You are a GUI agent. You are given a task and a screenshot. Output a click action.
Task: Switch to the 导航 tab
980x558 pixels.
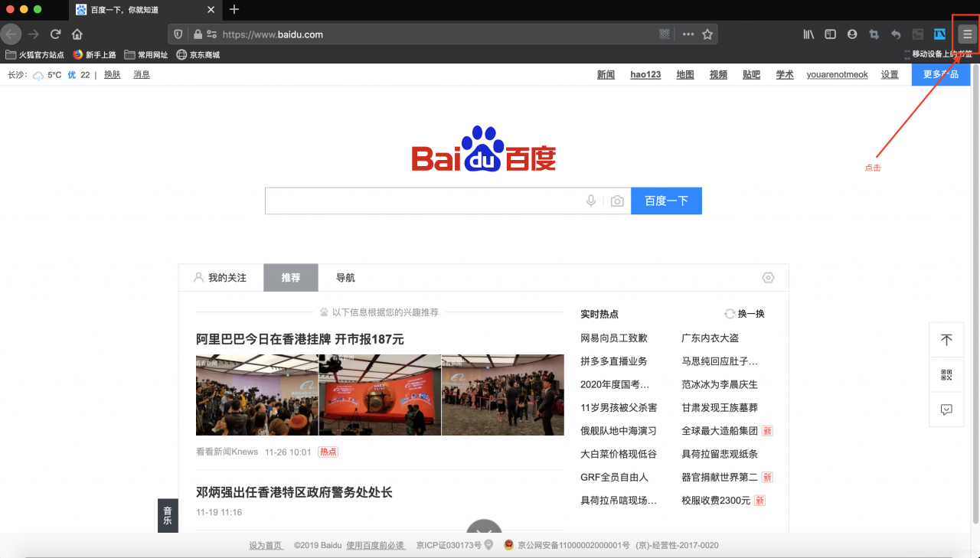coord(345,278)
